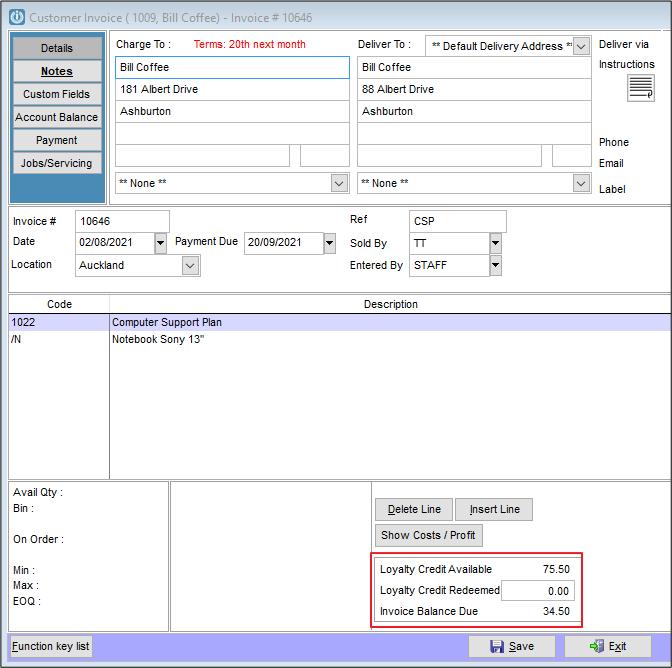This screenshot has height=668, width=672.
Task: Click the Loyalty Credit Available value 75.50
Action: point(556,569)
